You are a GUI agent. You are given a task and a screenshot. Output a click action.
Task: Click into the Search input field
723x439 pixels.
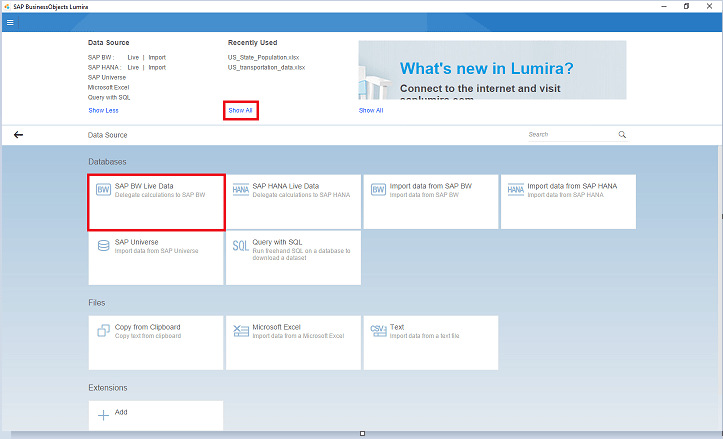572,135
